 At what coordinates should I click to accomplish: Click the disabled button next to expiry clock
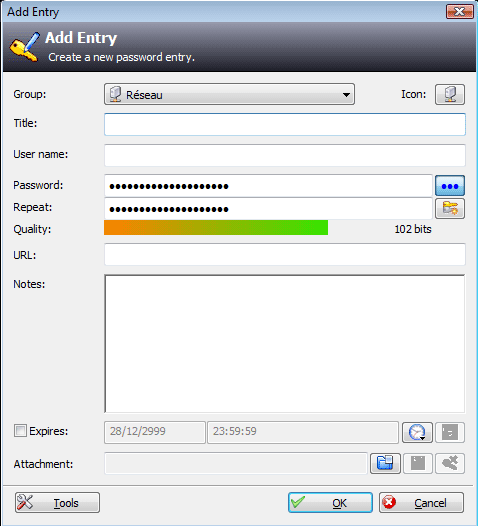[x=450, y=432]
